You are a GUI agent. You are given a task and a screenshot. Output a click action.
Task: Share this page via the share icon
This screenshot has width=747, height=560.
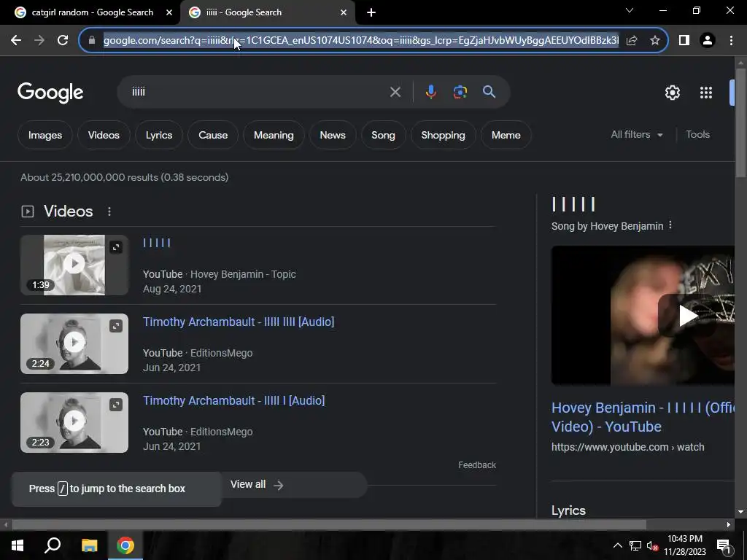tap(632, 41)
